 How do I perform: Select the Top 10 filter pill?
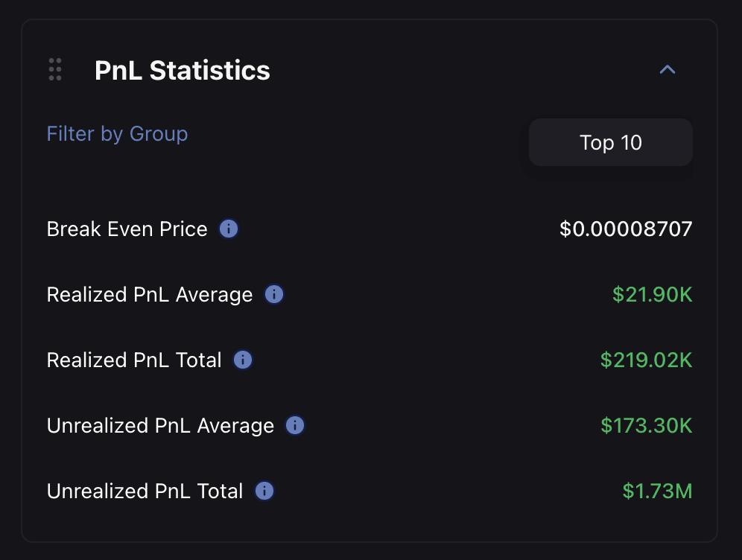(610, 142)
